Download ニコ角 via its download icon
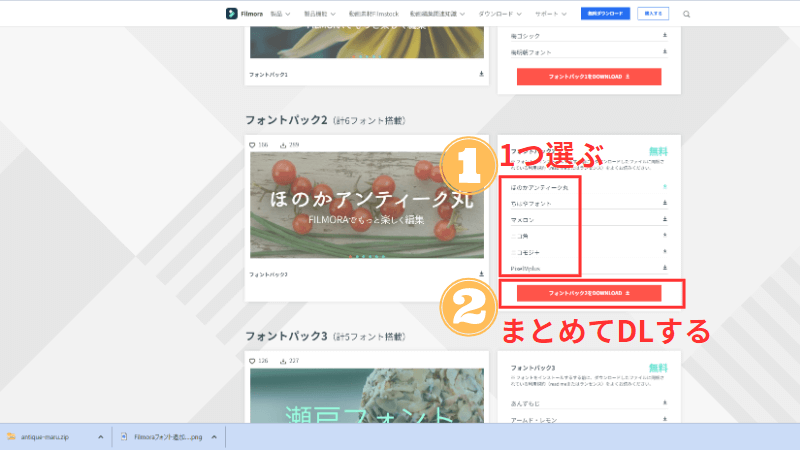 point(664,235)
